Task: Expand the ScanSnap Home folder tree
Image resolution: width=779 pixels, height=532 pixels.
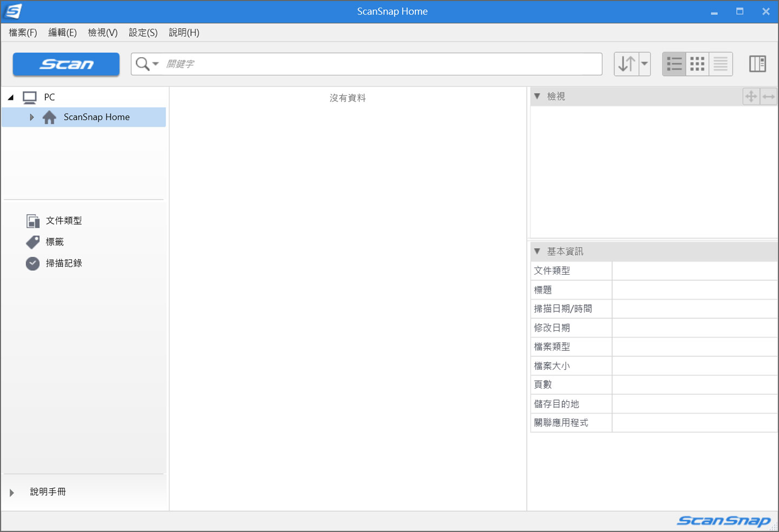Action: 31,117
